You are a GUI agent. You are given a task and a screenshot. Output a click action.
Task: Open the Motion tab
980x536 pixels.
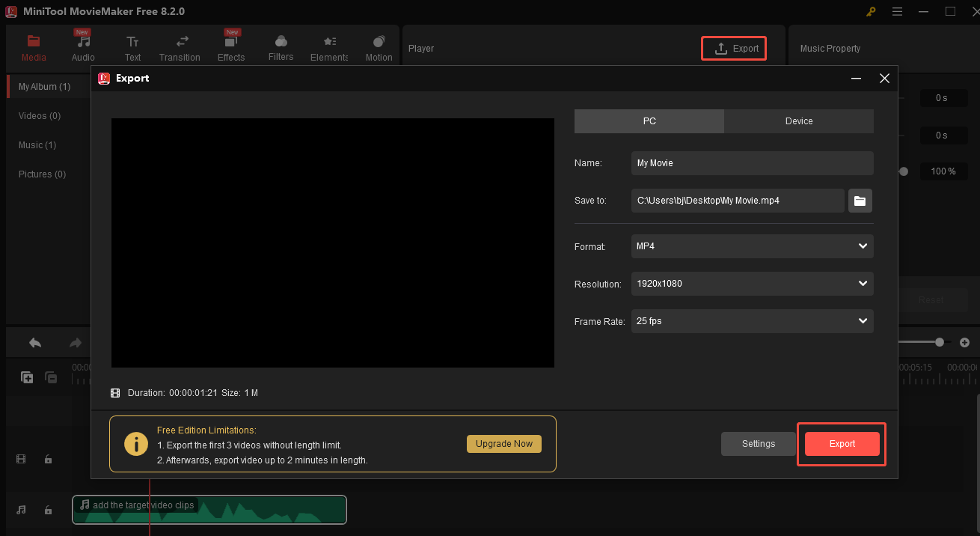tap(379, 48)
